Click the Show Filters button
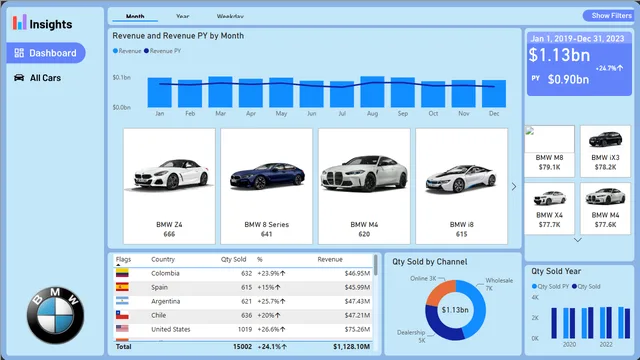This screenshot has width=640, height=360. [609, 16]
